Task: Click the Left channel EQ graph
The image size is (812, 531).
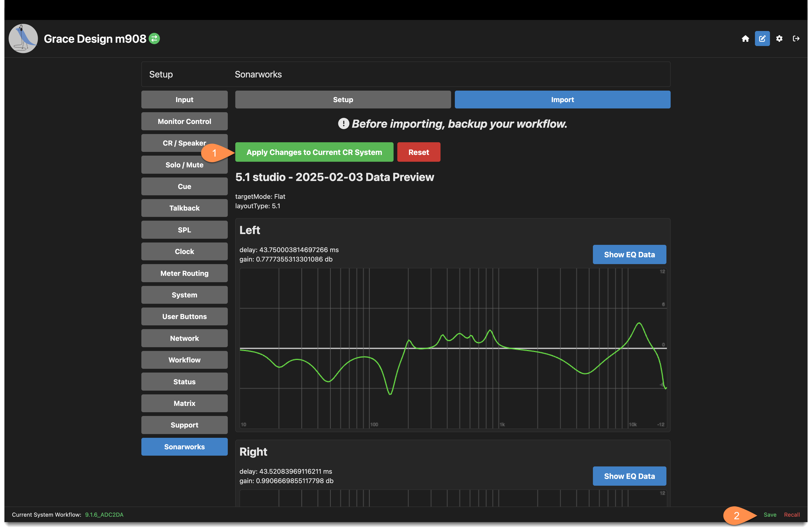Action: 453,348
